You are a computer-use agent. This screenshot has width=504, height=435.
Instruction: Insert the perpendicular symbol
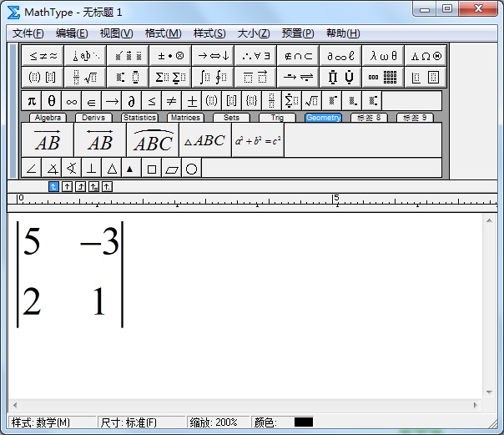coord(92,169)
